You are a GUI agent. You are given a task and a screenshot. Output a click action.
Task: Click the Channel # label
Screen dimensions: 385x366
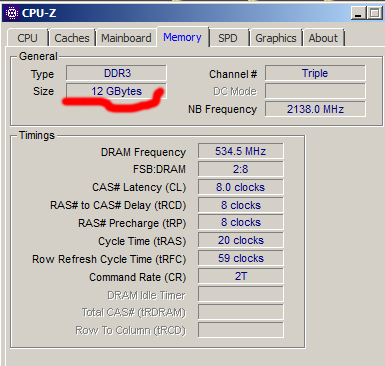[x=233, y=74]
